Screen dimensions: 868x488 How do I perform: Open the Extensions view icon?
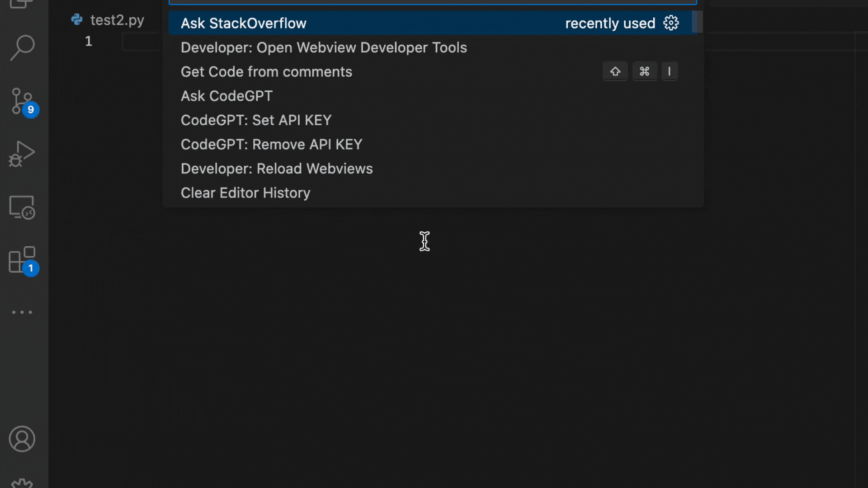tap(22, 260)
